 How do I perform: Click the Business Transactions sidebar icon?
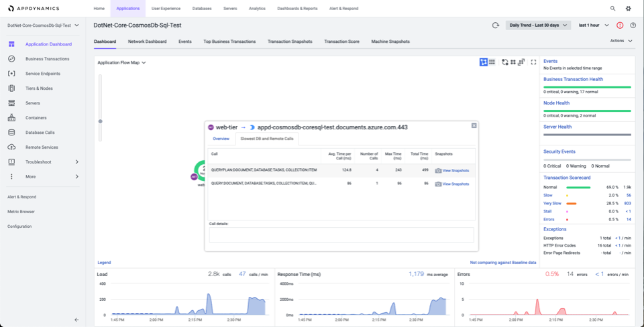click(x=11, y=59)
